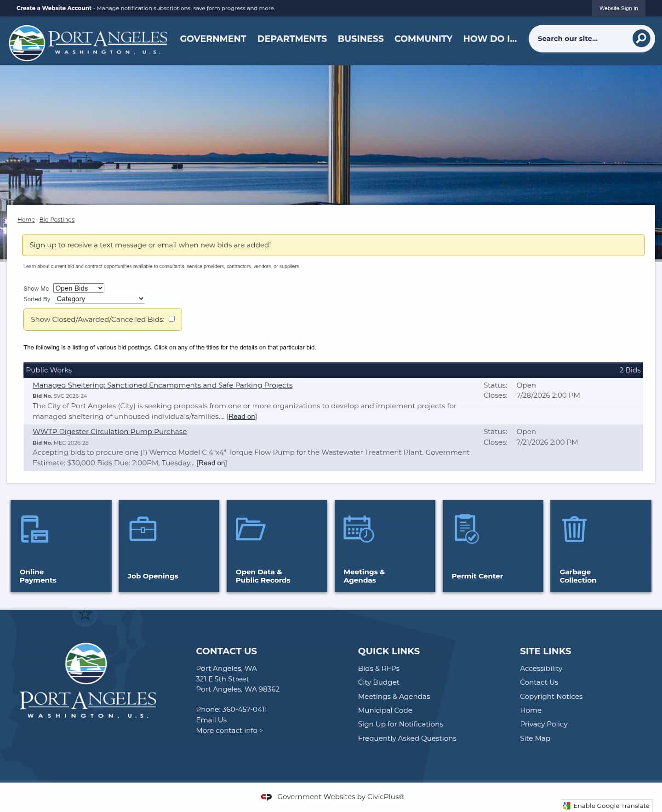This screenshot has width=662, height=812.
Task: Click Website Sign In button
Action: point(618,8)
